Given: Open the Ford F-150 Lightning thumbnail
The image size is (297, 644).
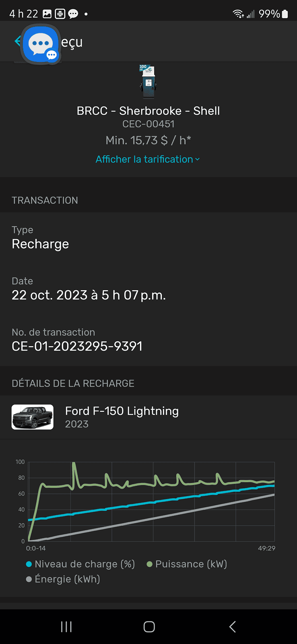Looking at the screenshot, I should pos(33,417).
